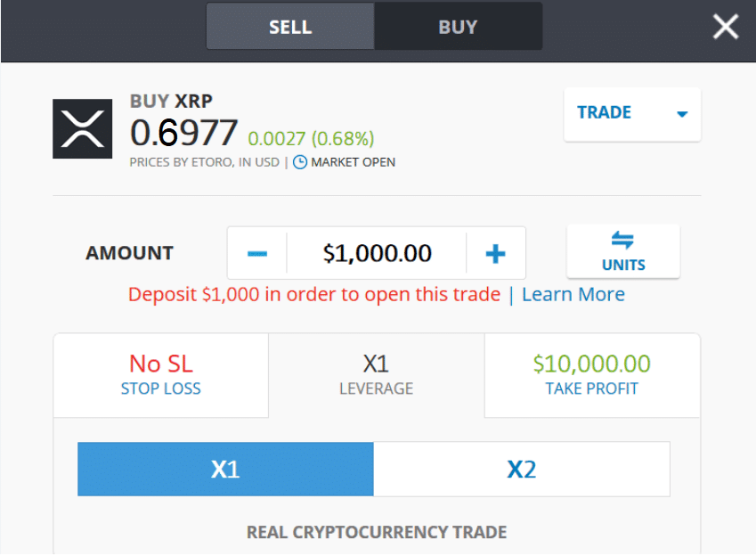Click REAL CRYPTOCURRENCY TRADE label
This screenshot has width=756, height=556.
(x=377, y=532)
